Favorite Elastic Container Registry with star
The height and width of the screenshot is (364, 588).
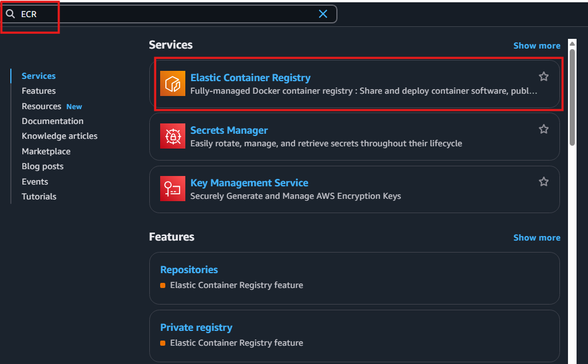click(543, 77)
